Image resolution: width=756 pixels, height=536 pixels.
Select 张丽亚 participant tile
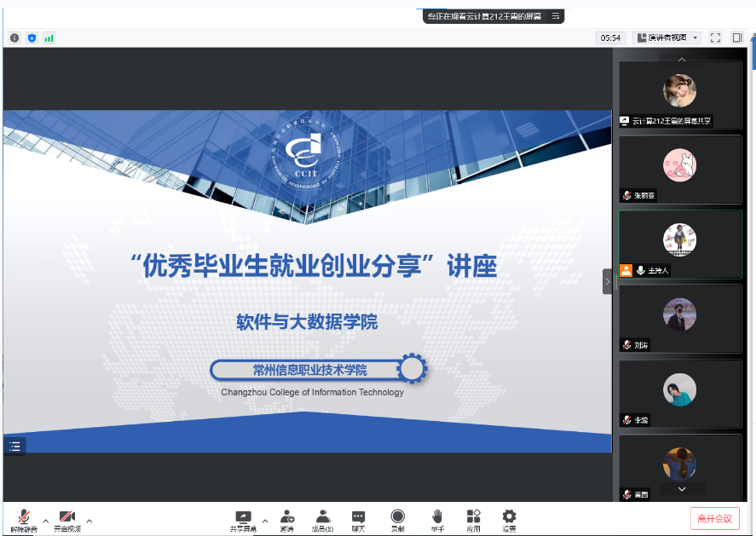[x=680, y=170]
